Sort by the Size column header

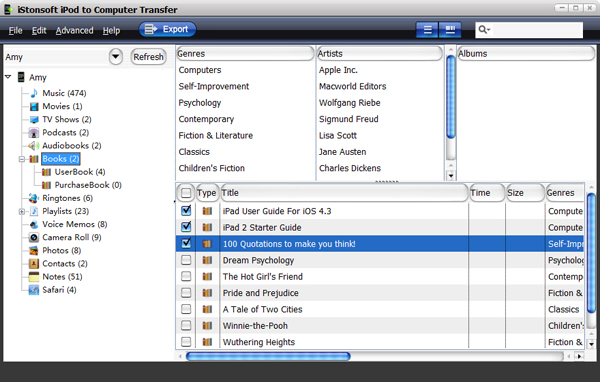coord(525,193)
